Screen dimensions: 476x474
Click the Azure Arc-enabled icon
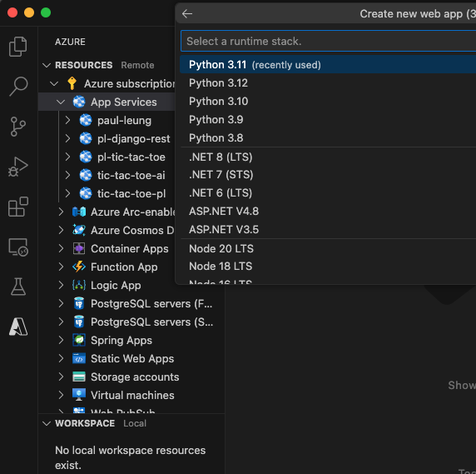79,212
